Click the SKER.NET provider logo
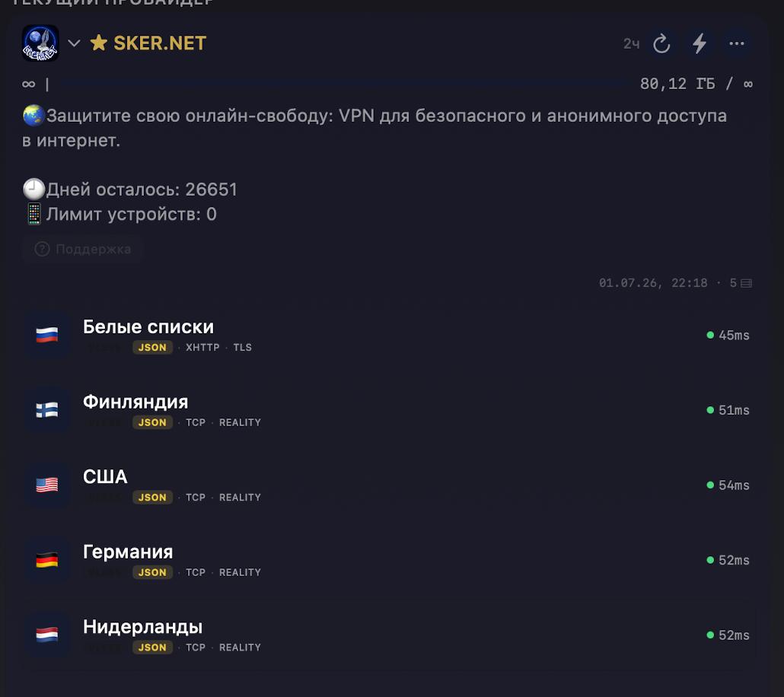 point(40,43)
